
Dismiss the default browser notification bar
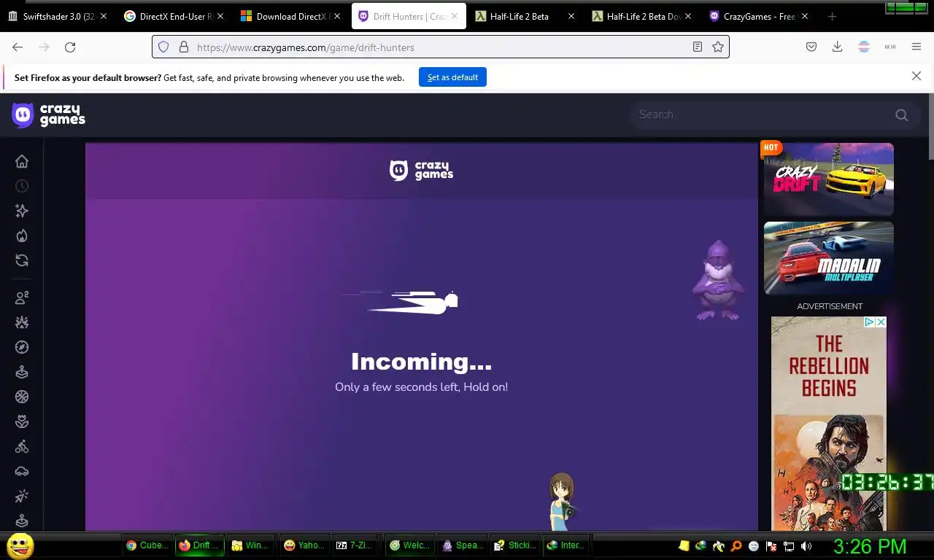click(916, 76)
